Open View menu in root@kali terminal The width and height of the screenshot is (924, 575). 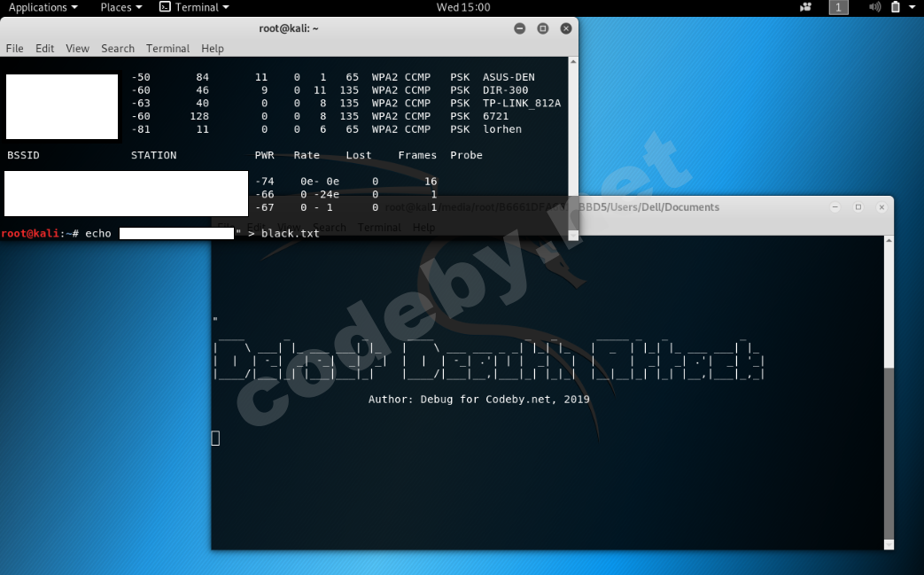(x=77, y=49)
